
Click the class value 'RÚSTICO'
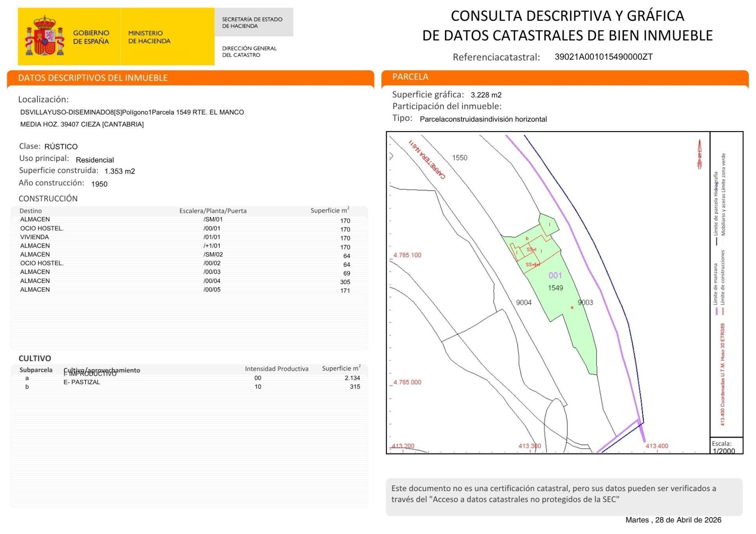[x=61, y=146]
